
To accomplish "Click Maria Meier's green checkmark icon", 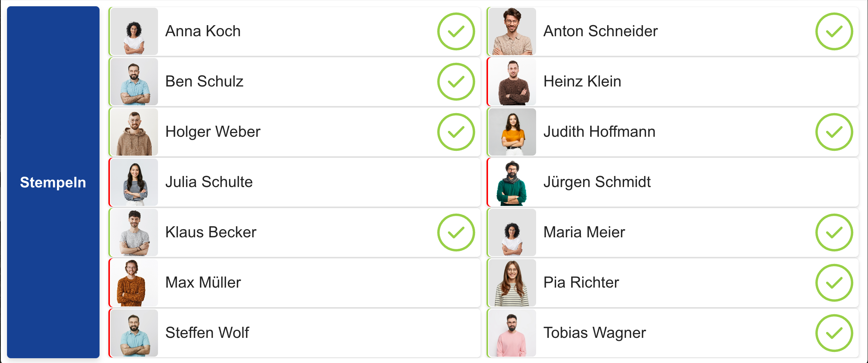I will pyautogui.click(x=834, y=233).
